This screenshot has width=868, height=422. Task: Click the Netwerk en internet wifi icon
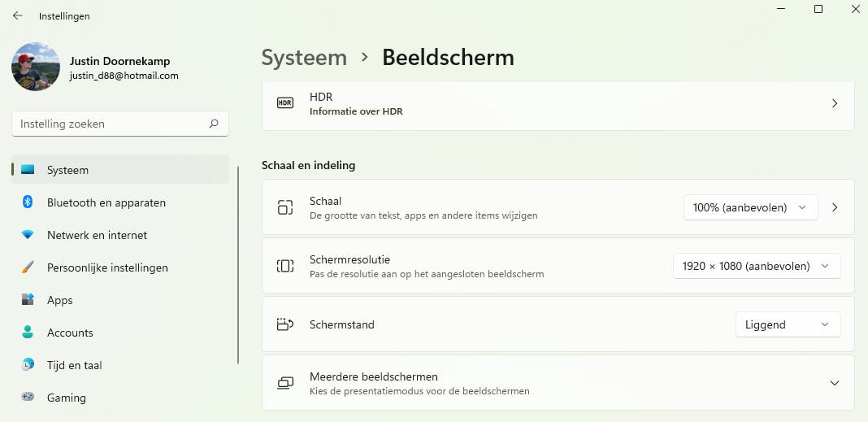click(x=28, y=235)
